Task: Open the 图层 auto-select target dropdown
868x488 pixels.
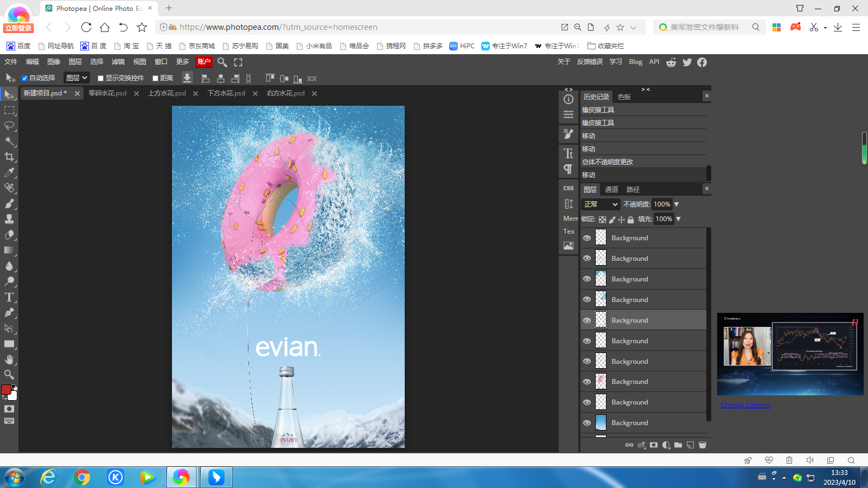Action: tap(76, 78)
